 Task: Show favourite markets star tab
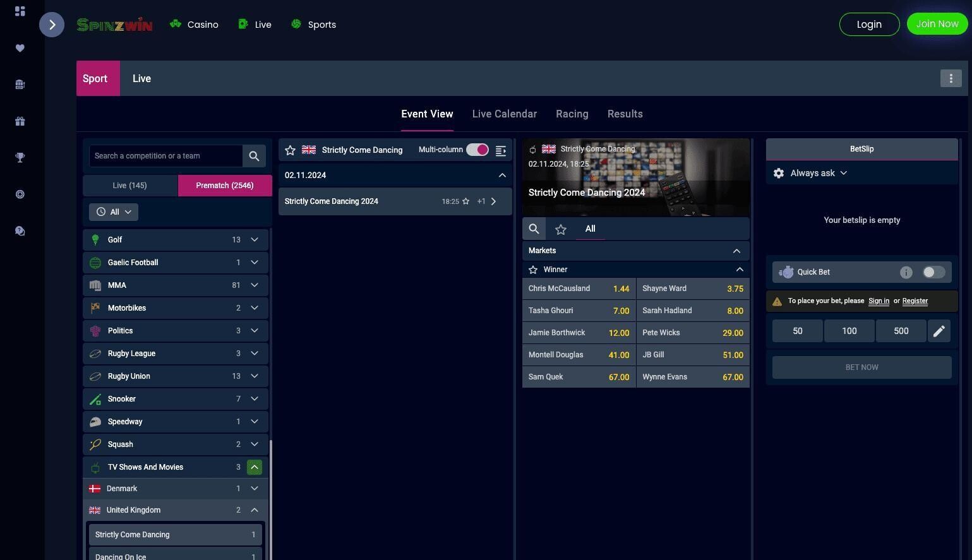pos(560,229)
